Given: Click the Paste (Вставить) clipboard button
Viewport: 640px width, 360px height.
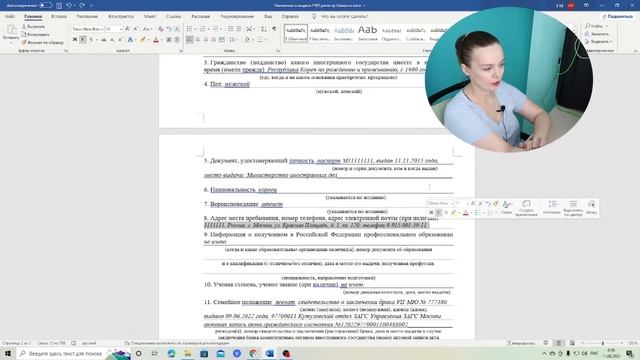Looking at the screenshot, I should coord(11,33).
